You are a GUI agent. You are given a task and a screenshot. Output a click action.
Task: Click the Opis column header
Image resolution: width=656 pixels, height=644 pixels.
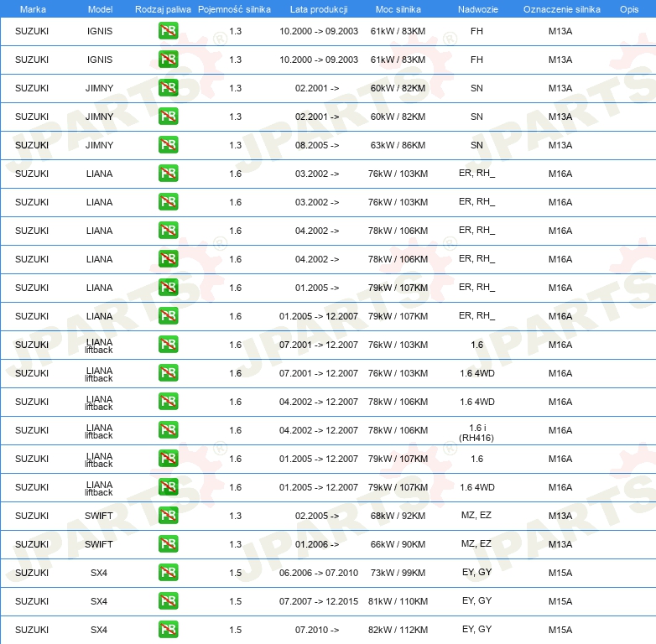tap(629, 9)
